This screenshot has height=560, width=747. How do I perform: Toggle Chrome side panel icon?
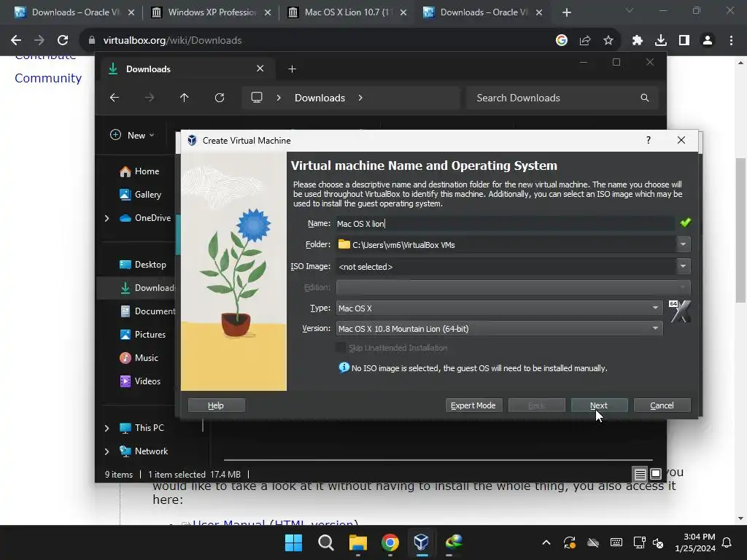(x=684, y=41)
